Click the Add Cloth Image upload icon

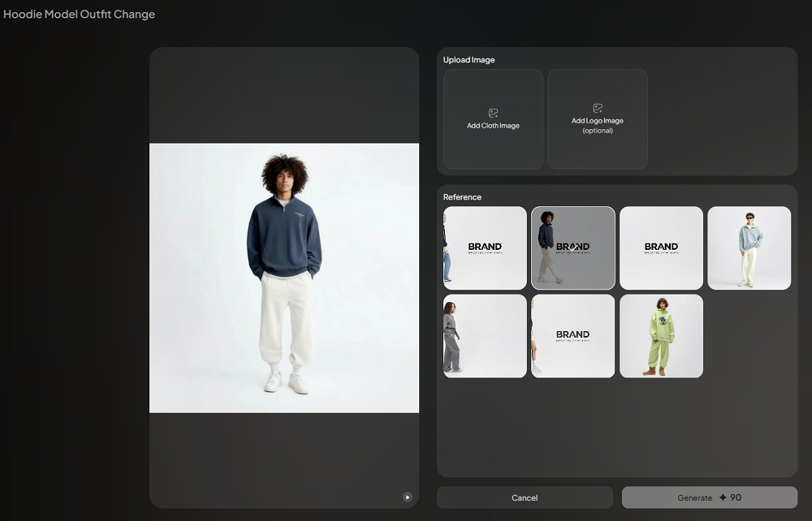(x=493, y=113)
